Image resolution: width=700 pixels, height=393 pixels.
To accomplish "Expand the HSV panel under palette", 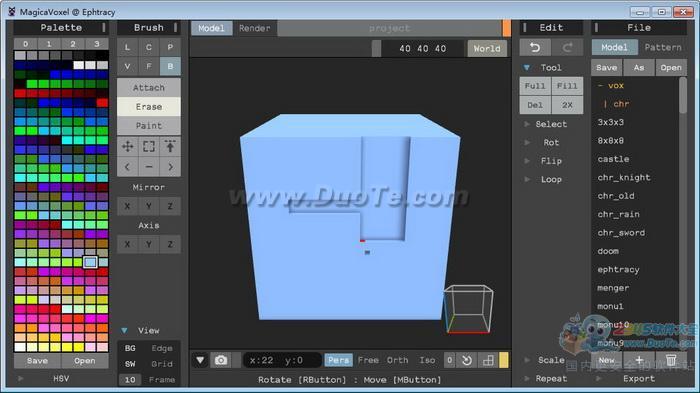I will [61, 378].
